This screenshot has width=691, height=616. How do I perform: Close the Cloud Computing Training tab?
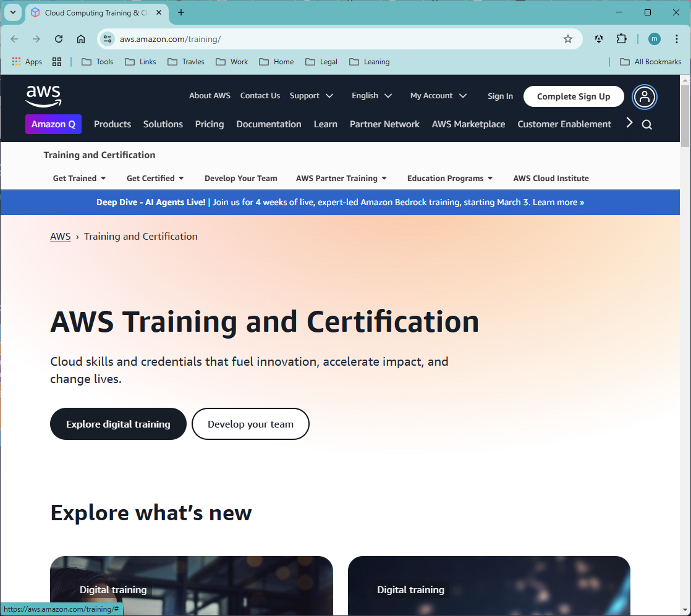(159, 12)
